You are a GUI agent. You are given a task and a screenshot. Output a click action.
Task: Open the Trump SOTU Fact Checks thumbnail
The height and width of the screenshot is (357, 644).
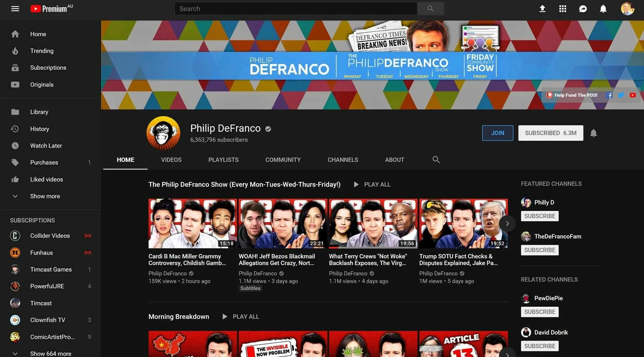click(463, 224)
